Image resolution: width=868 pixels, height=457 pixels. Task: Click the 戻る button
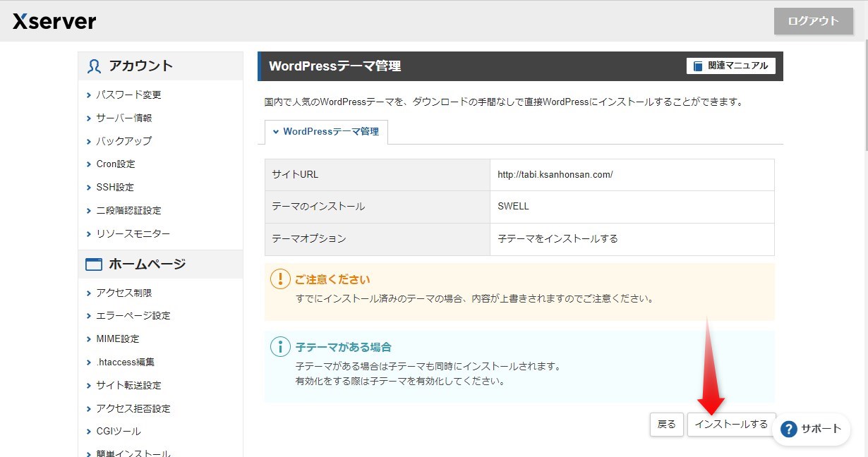pos(666,425)
